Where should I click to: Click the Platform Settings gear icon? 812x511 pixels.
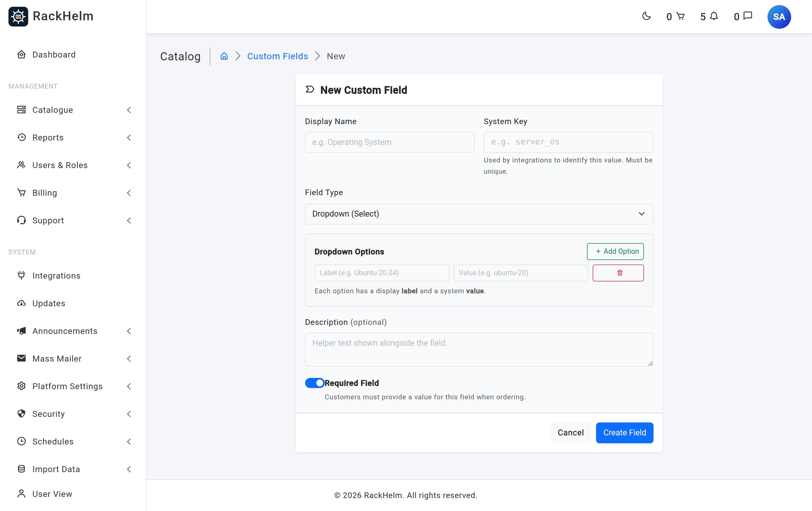coord(21,386)
